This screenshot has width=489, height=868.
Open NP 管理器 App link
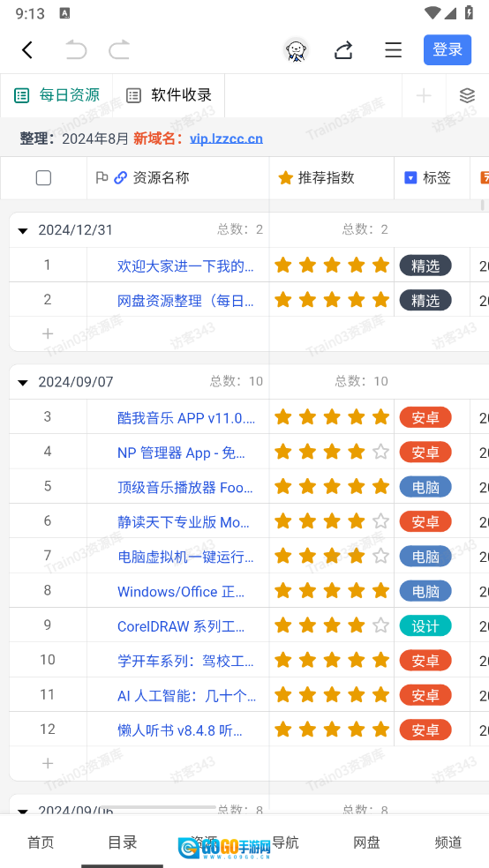click(x=181, y=453)
